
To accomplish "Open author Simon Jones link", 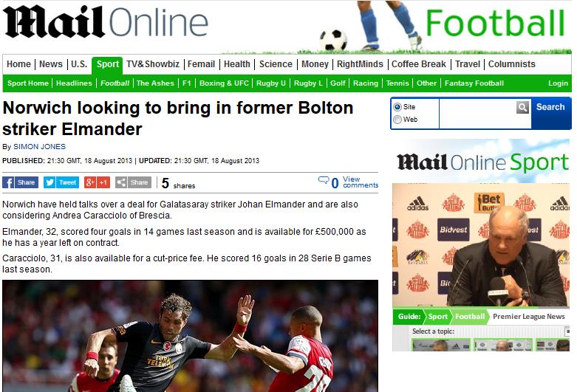I will (x=39, y=147).
